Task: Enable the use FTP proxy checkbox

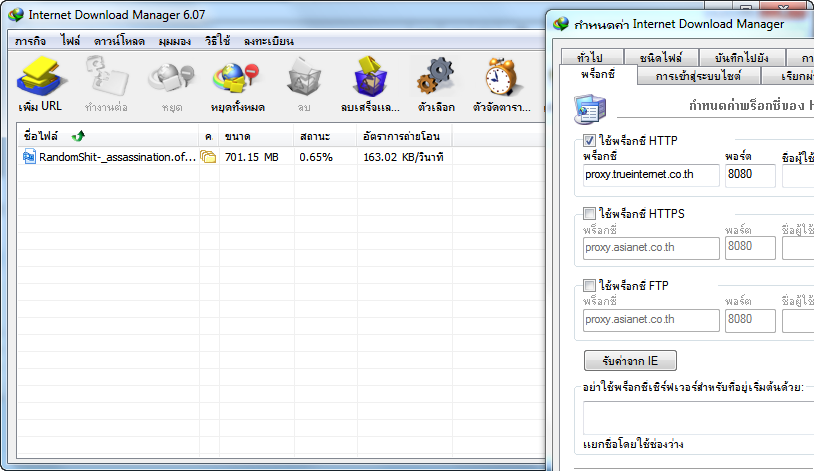Action: [589, 285]
